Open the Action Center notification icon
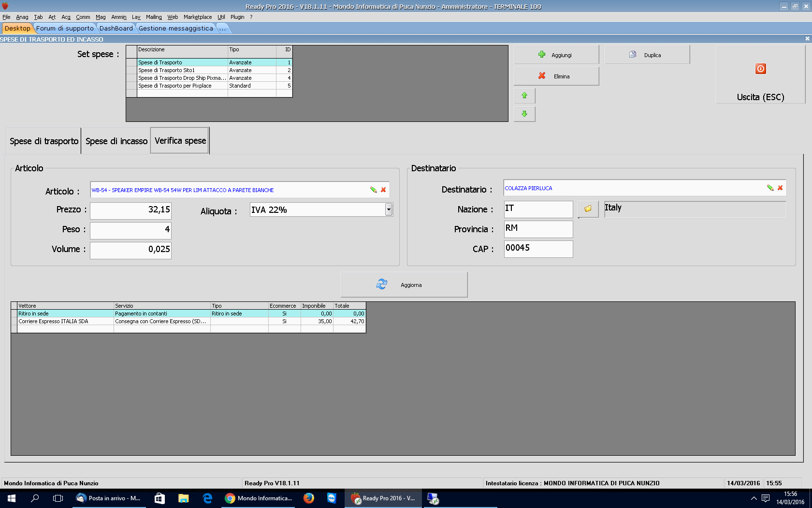The width and height of the screenshot is (812, 508). pyautogui.click(x=766, y=498)
